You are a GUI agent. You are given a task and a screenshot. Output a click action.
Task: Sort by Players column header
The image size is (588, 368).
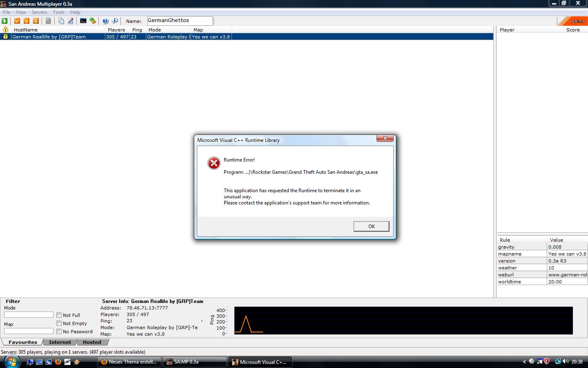tap(118, 29)
